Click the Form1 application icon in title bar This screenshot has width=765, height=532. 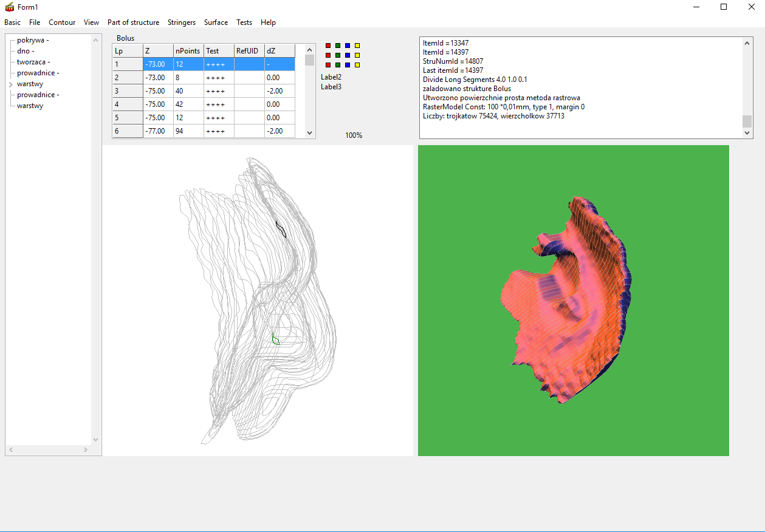pos(9,7)
